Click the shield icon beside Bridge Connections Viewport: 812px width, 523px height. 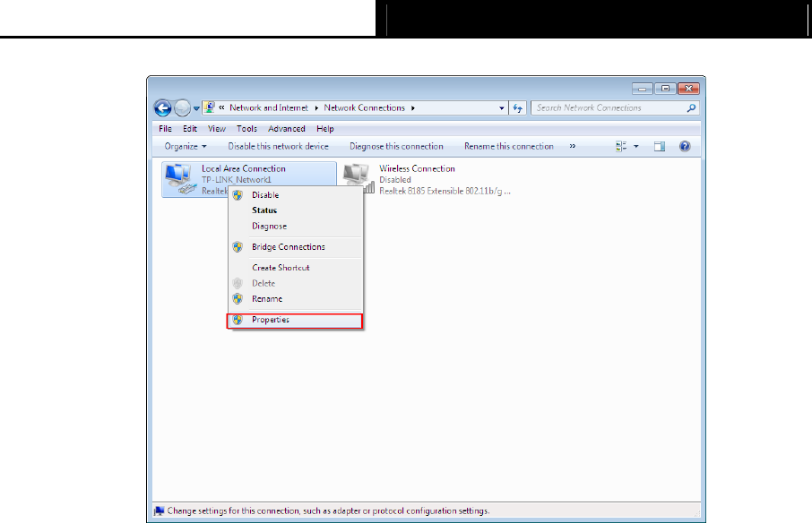[238, 247]
